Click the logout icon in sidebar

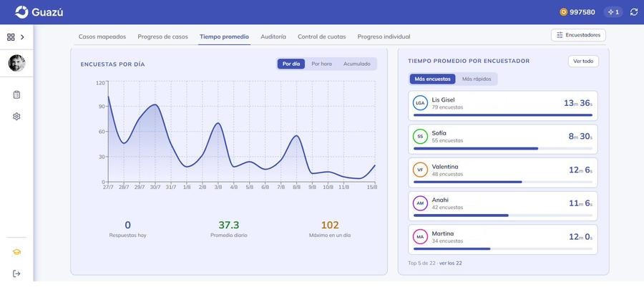(16, 273)
